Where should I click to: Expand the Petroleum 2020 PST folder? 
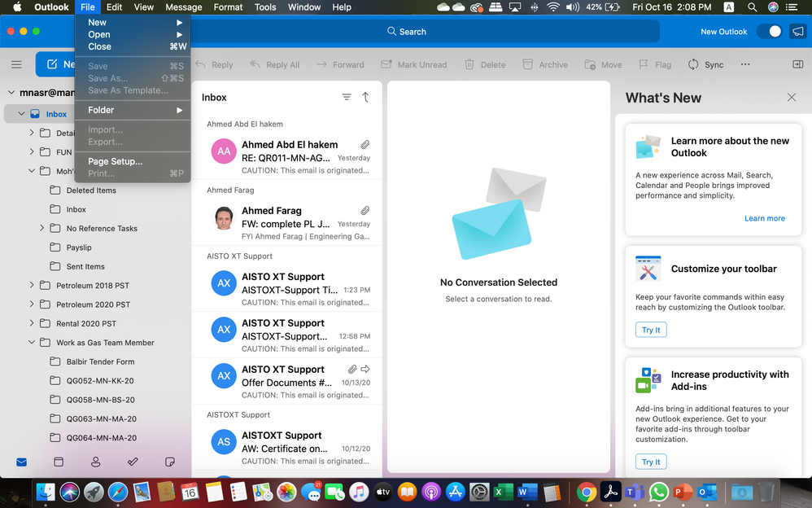(32, 304)
